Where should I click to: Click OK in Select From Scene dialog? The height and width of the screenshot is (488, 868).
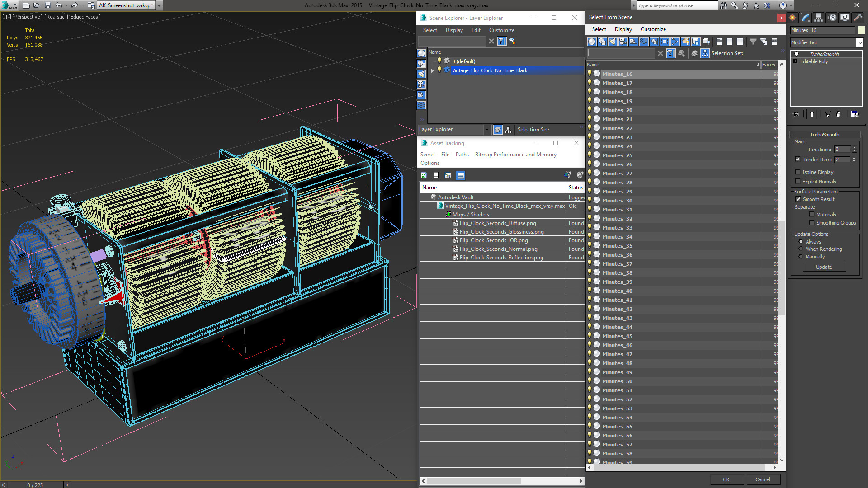[726, 479]
